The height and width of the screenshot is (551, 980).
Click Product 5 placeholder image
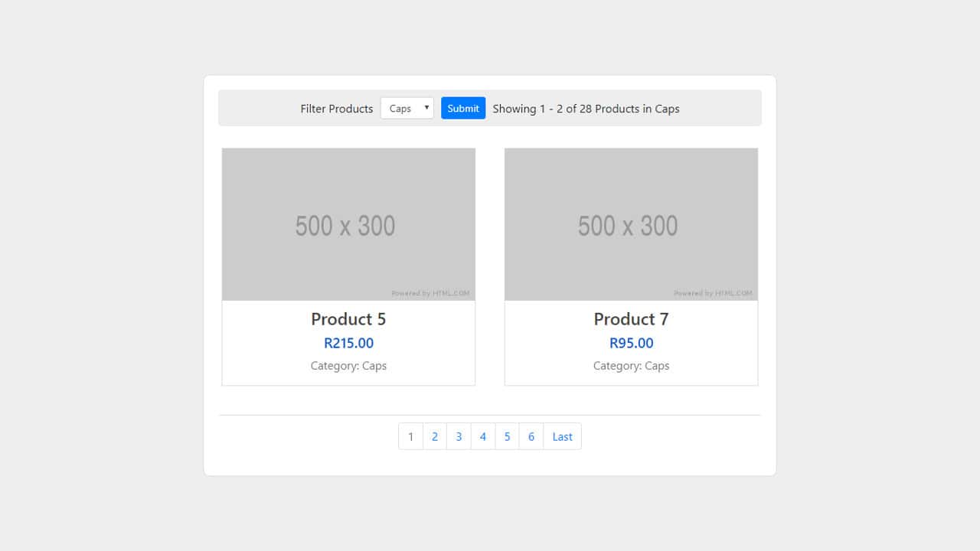[348, 224]
